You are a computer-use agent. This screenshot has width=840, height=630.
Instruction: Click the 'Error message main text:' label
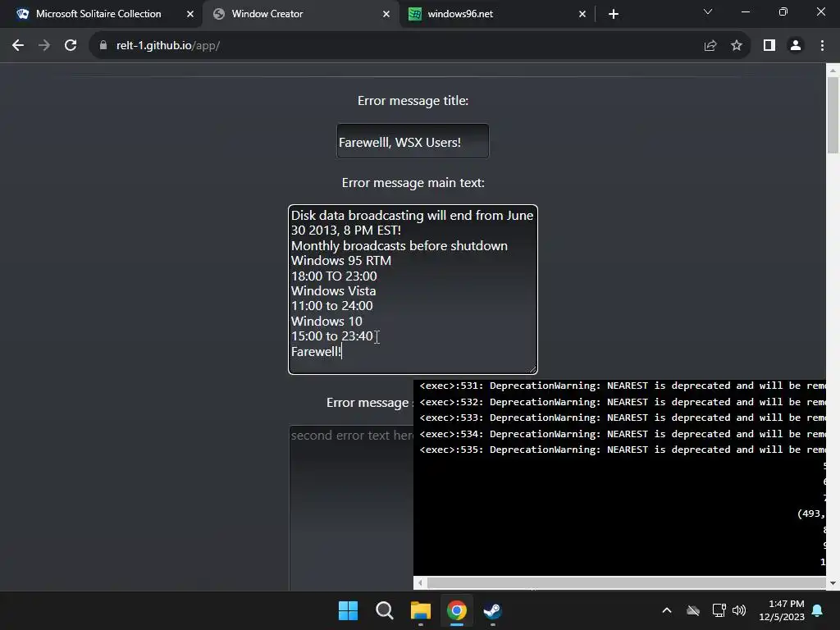tap(413, 183)
